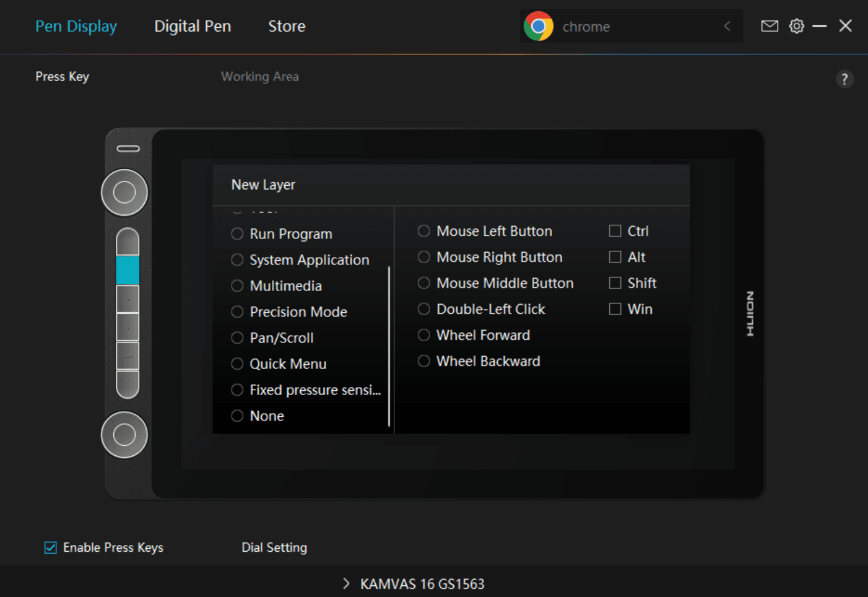This screenshot has width=868, height=597.
Task: Collapse the chrome application list arrow
Action: (x=727, y=26)
